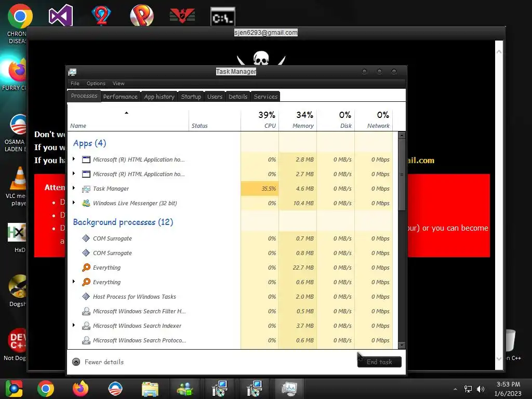
Task: Click the network tray icon
Action: point(468,389)
